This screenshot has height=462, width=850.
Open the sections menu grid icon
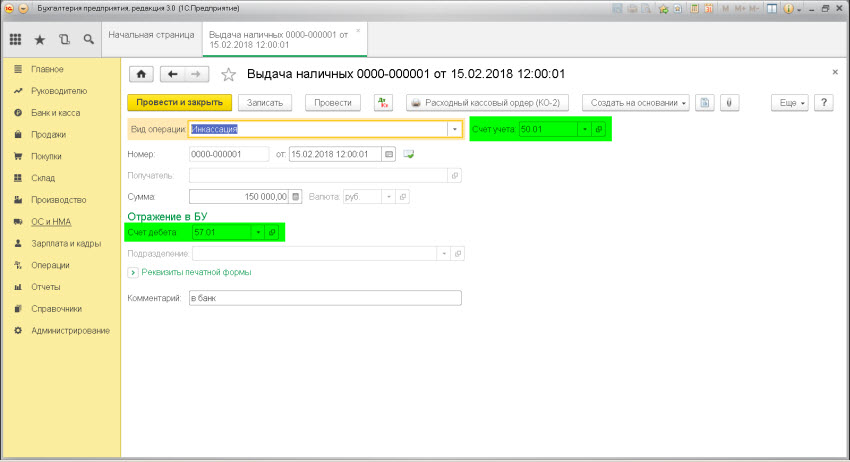point(16,40)
